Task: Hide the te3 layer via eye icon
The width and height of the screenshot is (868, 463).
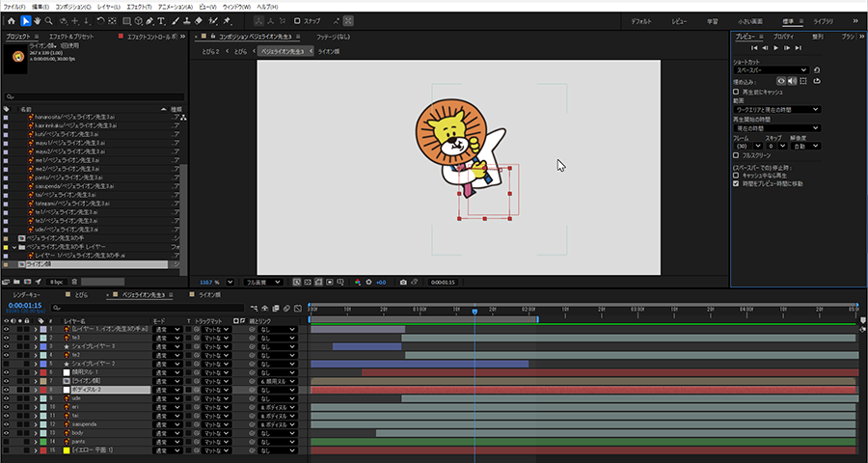Action: point(6,338)
